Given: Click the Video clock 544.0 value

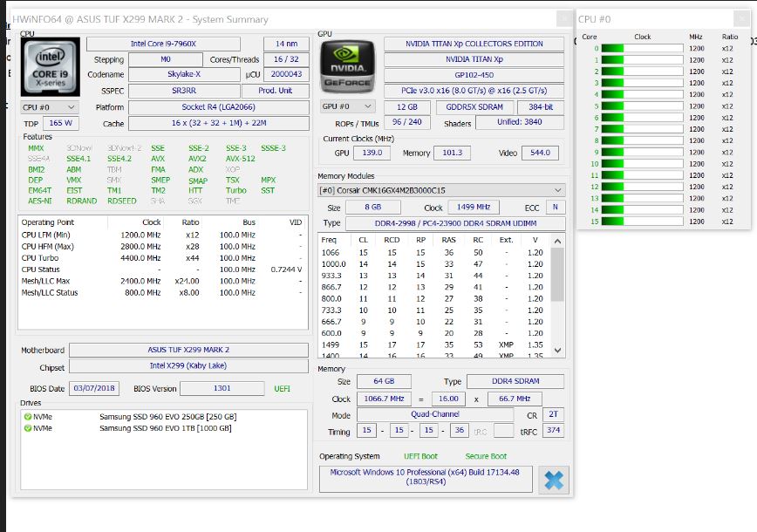Looking at the screenshot, I should coord(540,153).
